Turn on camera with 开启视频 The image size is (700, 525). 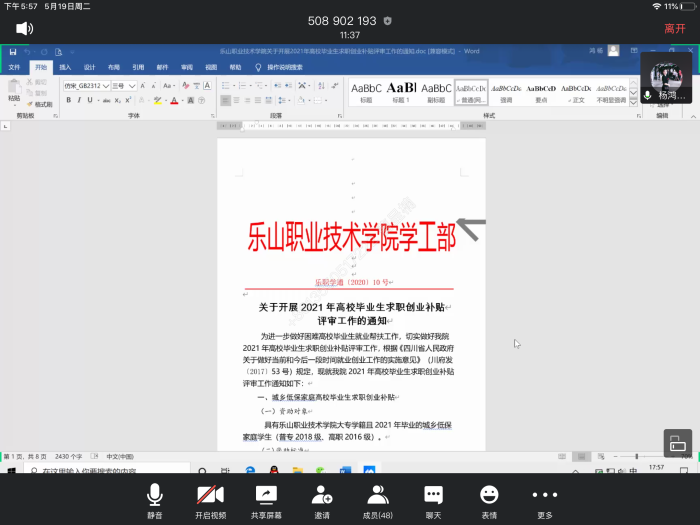pos(210,500)
